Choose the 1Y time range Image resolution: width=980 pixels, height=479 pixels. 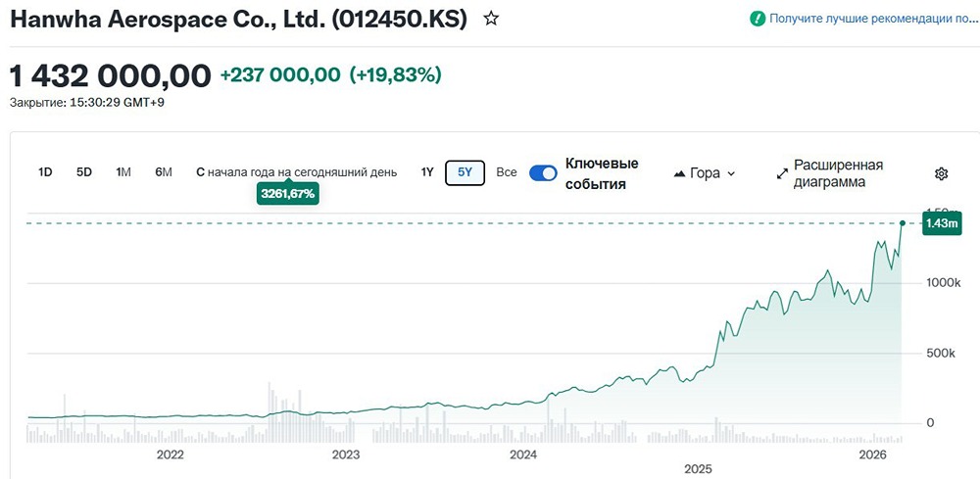tap(427, 172)
